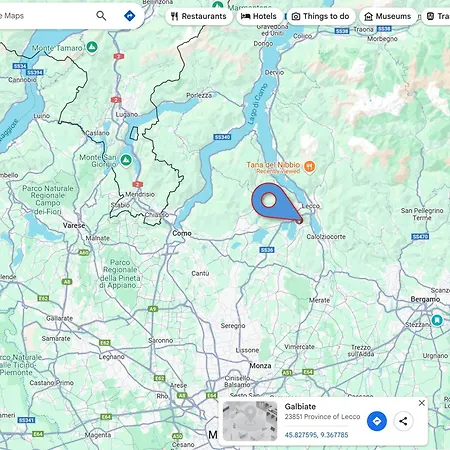This screenshot has height=450, width=450.
Task: Open the saved place marker near Bergamo
Action: tap(437, 320)
